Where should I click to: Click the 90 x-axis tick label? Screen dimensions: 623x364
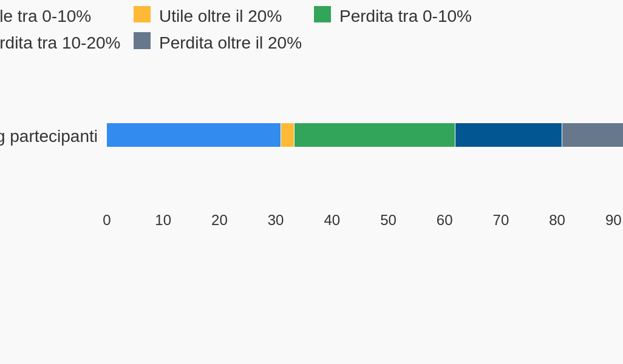[613, 220]
